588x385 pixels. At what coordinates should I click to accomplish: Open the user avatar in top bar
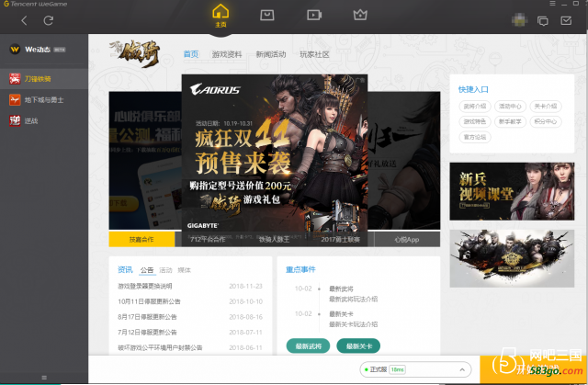point(519,20)
